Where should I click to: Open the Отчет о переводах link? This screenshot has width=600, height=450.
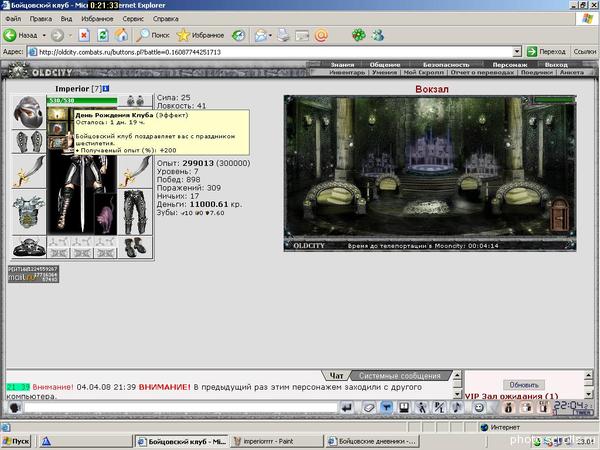482,72
